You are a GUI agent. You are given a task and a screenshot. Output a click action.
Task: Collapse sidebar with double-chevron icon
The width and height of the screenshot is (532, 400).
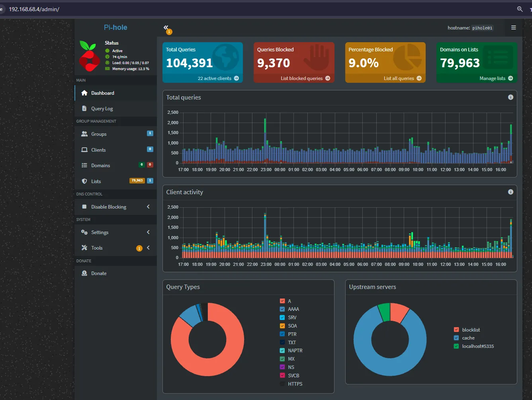tap(166, 27)
